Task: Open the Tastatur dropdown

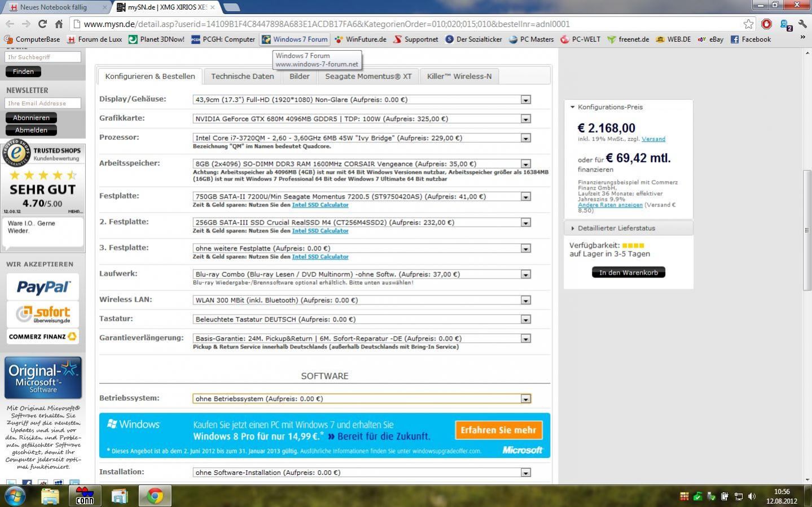Action: [362, 319]
